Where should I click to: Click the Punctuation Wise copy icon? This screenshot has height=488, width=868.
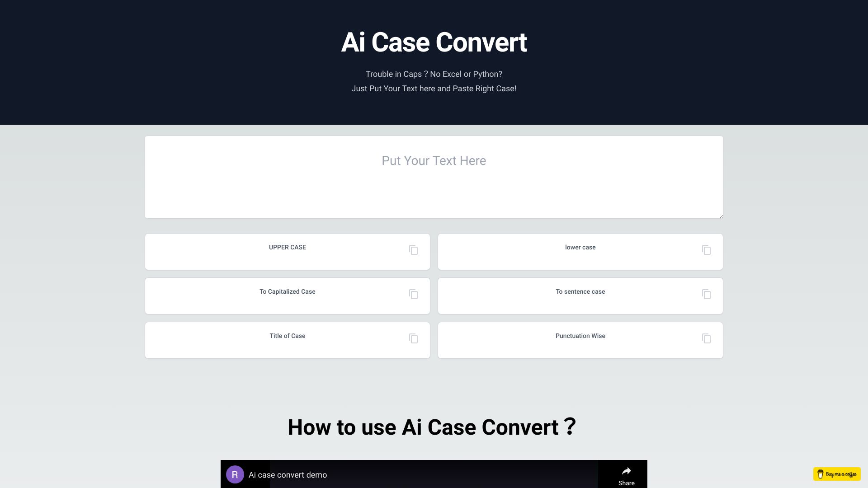pos(707,338)
